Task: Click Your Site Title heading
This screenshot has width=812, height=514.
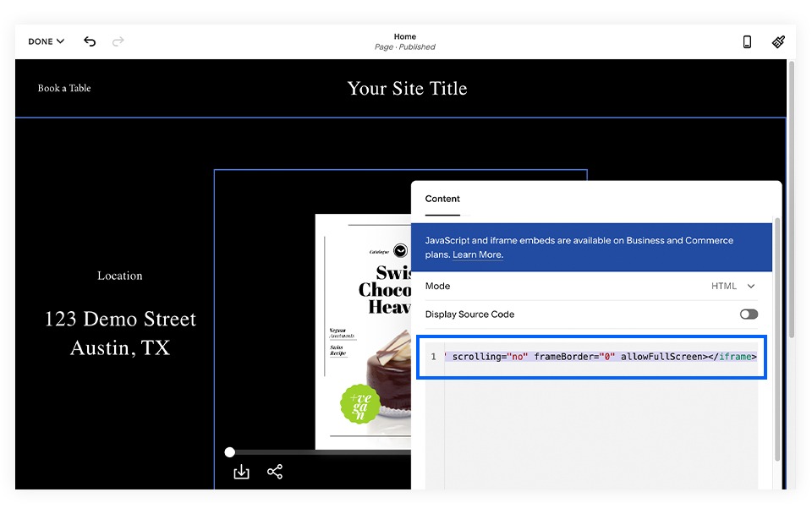Action: pyautogui.click(x=407, y=88)
